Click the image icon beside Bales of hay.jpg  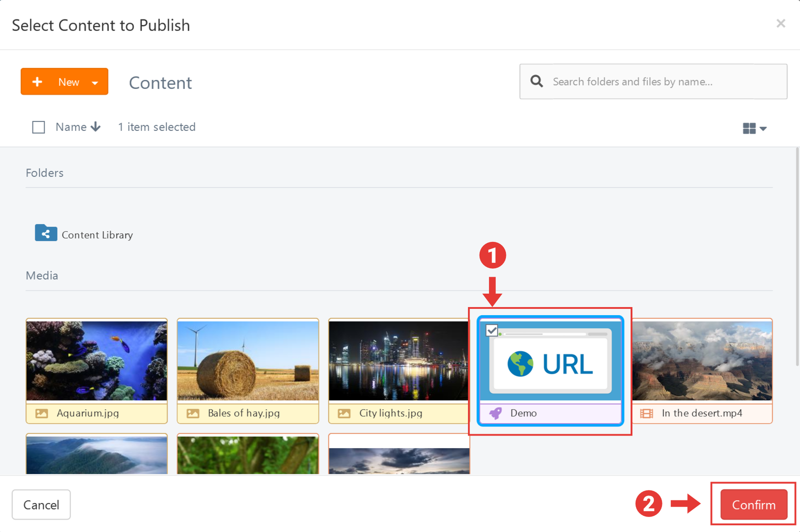coord(193,414)
